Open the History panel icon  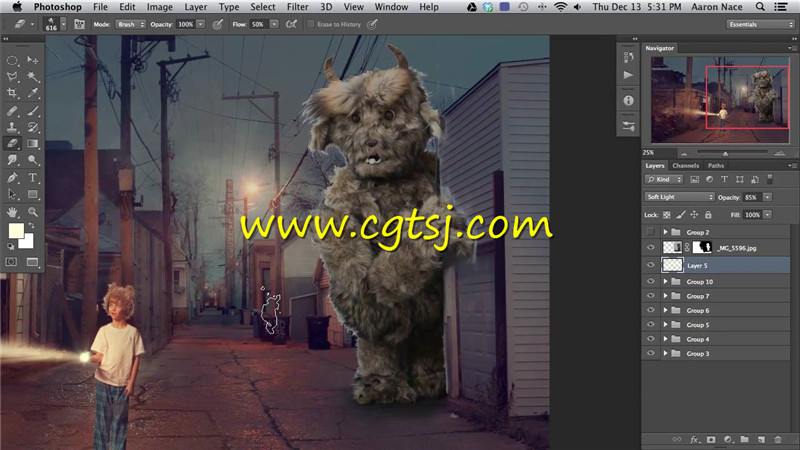pyautogui.click(x=628, y=58)
